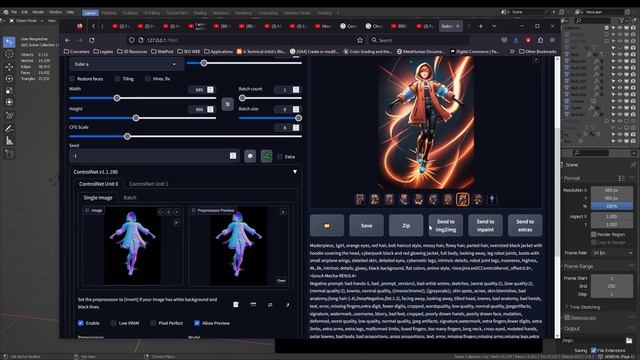Open the Frame Rate dropdown in Blender

(612, 253)
